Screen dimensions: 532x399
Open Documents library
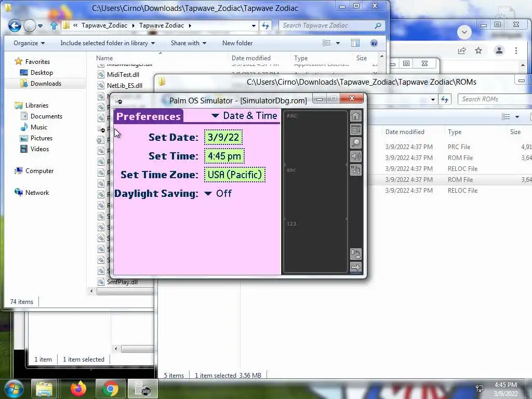tap(46, 116)
